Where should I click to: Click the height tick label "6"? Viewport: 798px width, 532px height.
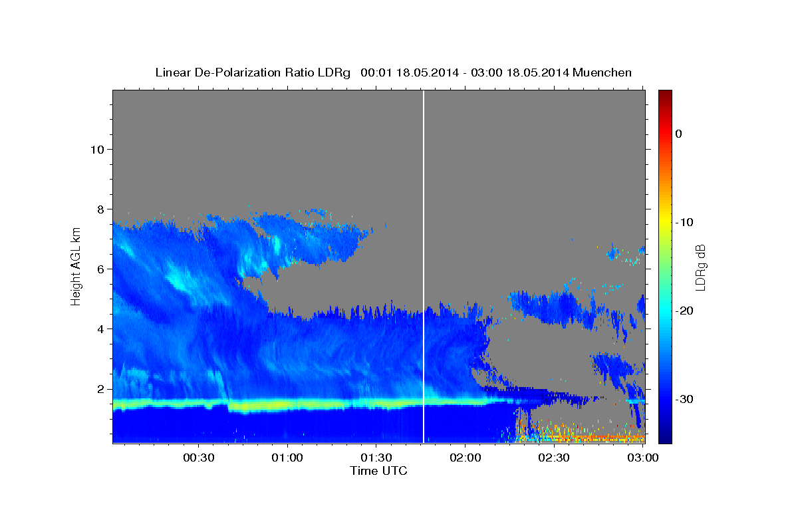click(x=100, y=269)
